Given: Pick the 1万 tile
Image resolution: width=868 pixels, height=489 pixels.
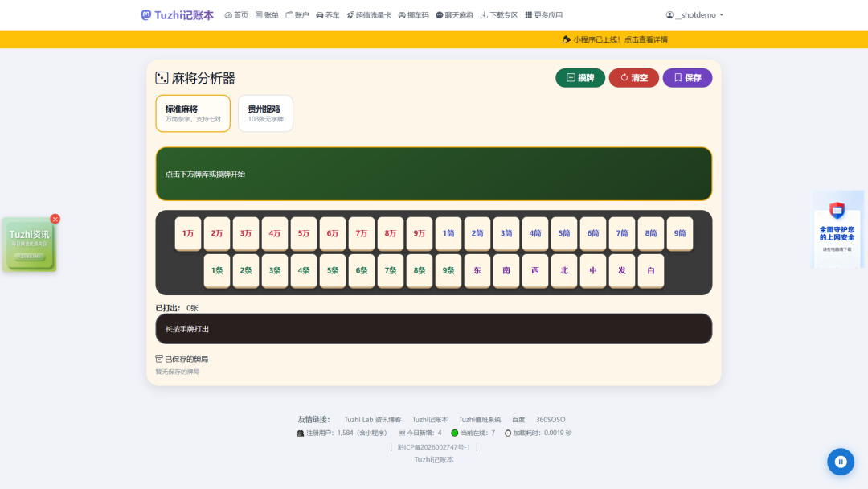Looking at the screenshot, I should click(x=188, y=234).
